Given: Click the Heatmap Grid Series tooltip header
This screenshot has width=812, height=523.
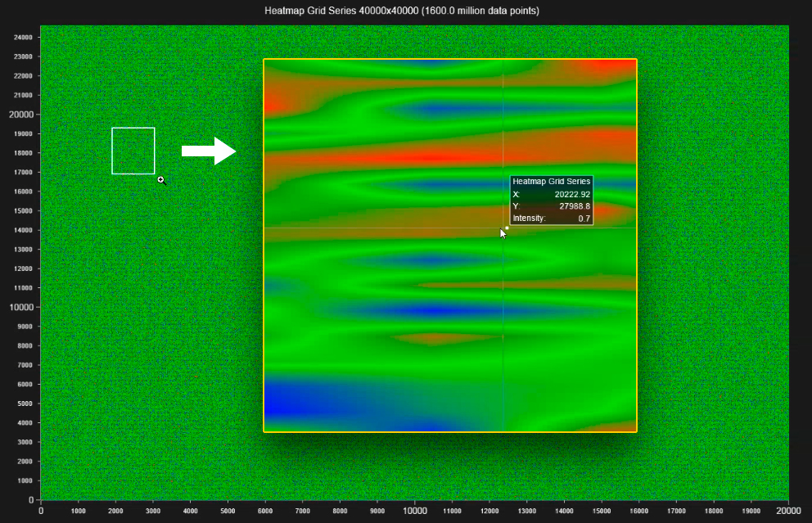Looking at the screenshot, I should [550, 181].
